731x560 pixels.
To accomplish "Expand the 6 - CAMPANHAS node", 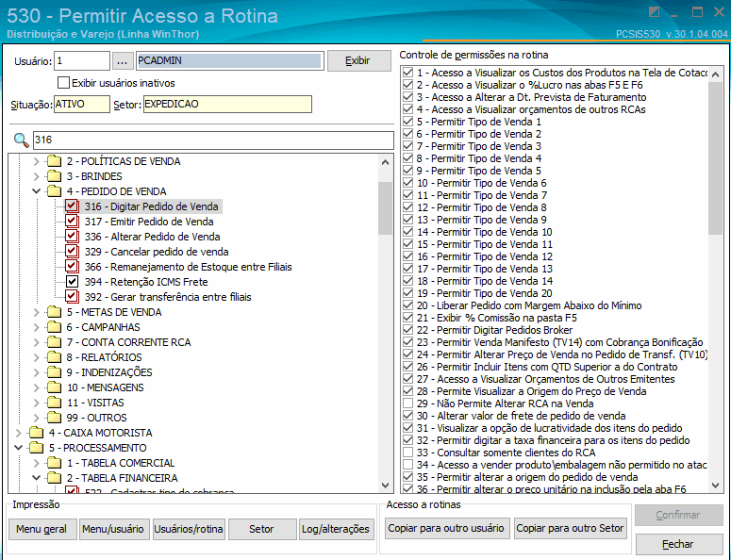I will (37, 327).
